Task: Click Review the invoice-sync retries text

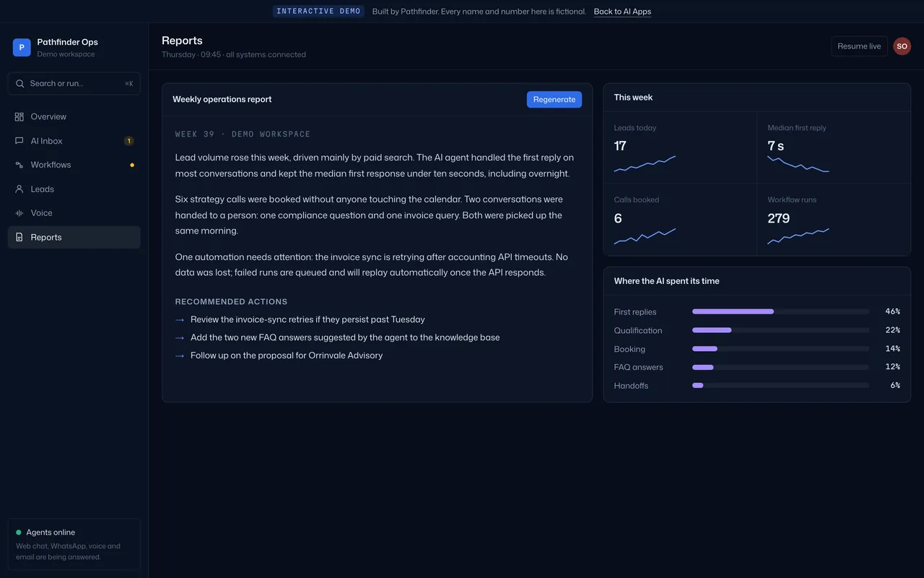Action: pyautogui.click(x=308, y=320)
